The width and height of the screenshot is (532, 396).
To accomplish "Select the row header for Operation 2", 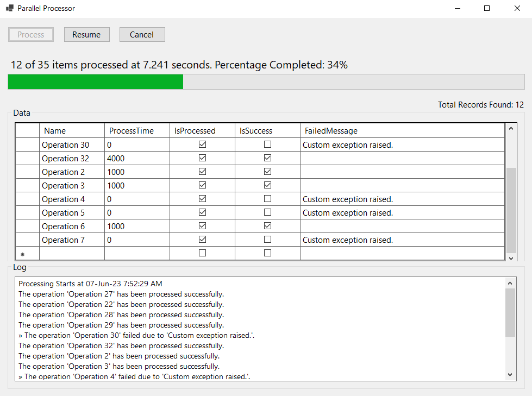I will [x=27, y=172].
